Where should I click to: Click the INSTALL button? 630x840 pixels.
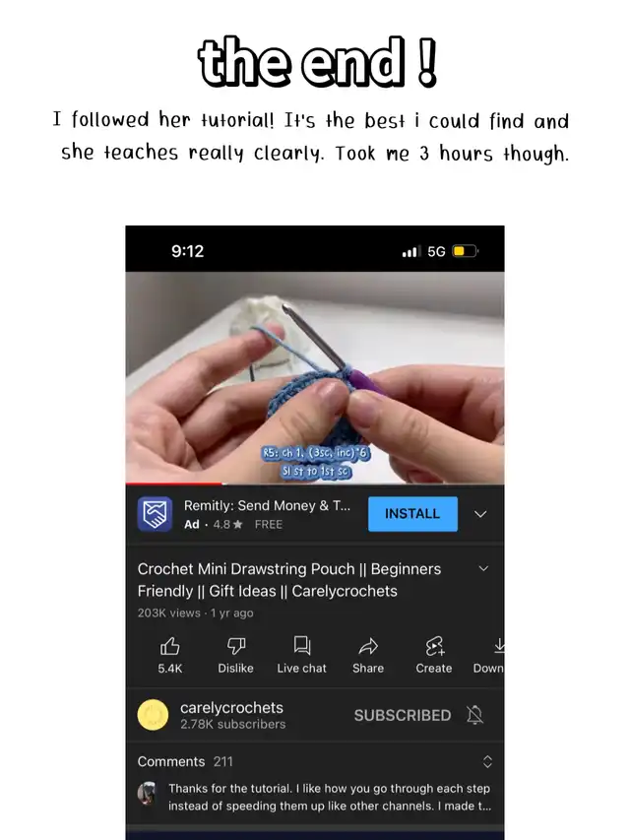(412, 514)
